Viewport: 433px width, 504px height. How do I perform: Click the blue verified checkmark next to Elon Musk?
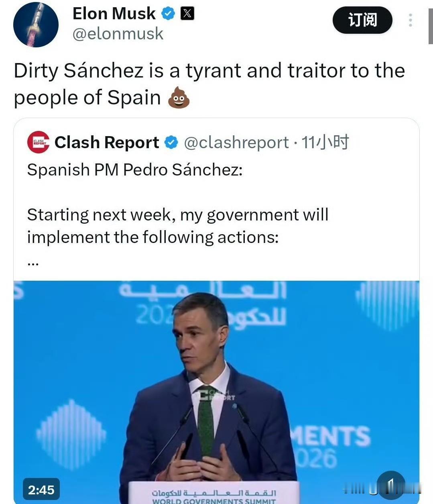pyautogui.click(x=169, y=12)
